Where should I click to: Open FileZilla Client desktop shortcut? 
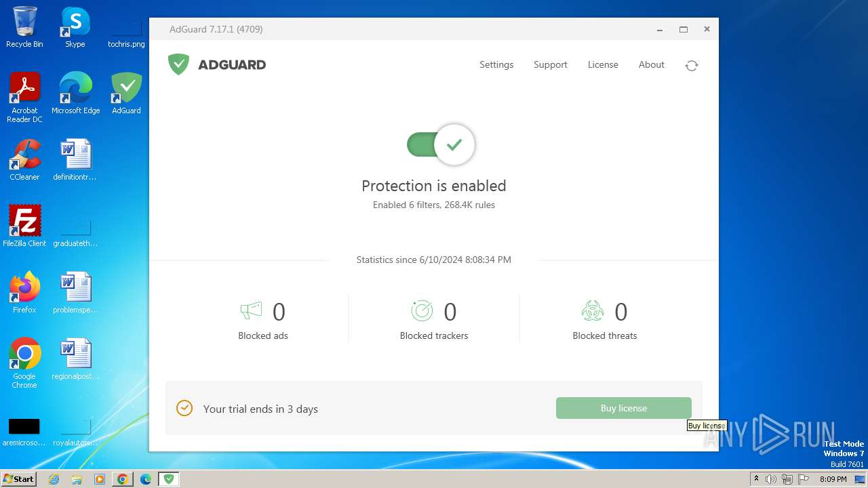24,226
